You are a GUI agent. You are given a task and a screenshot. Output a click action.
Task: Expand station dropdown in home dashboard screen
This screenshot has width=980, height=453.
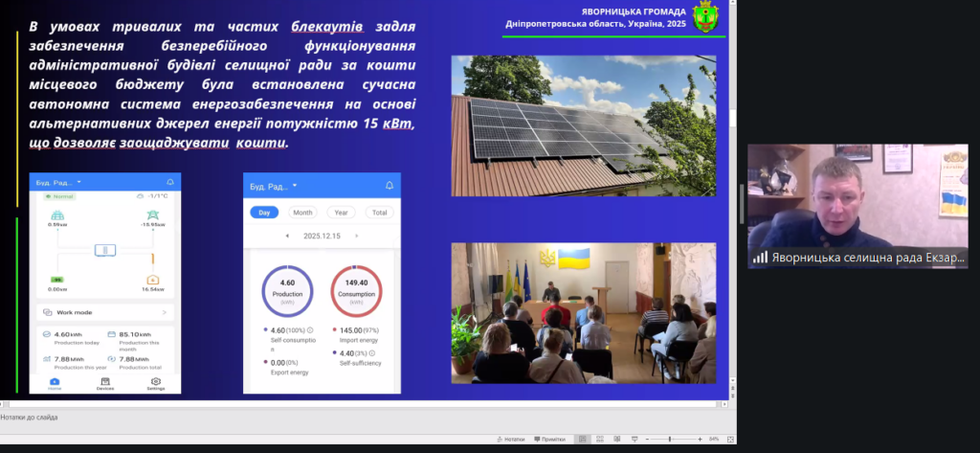(x=79, y=182)
